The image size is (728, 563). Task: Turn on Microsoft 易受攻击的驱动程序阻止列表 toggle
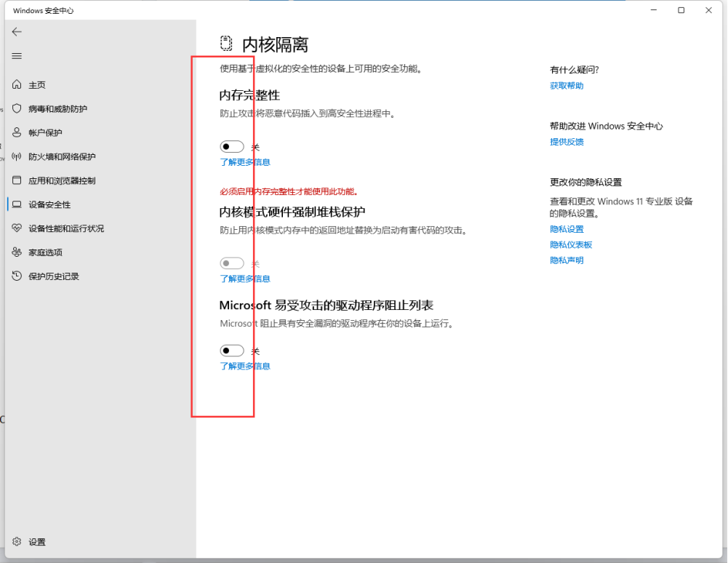coord(232,351)
